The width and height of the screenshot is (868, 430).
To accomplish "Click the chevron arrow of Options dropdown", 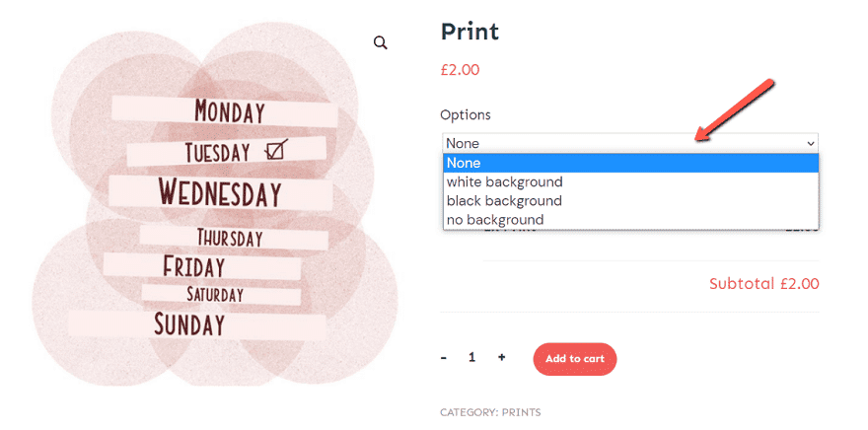I will click(811, 144).
